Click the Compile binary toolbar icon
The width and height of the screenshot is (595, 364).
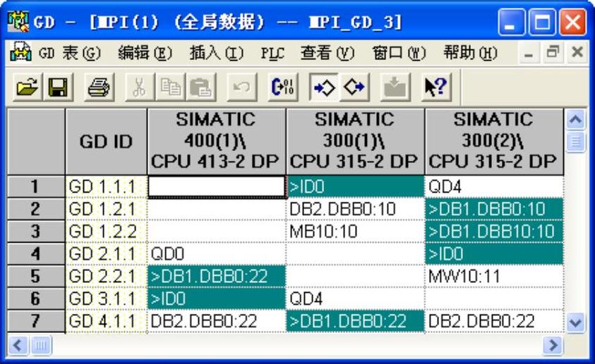pyautogui.click(x=283, y=87)
